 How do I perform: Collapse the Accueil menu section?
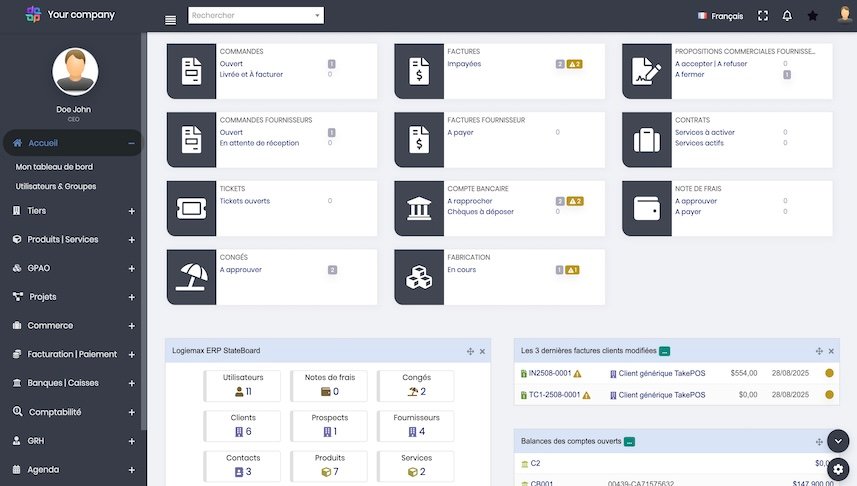tap(131, 143)
